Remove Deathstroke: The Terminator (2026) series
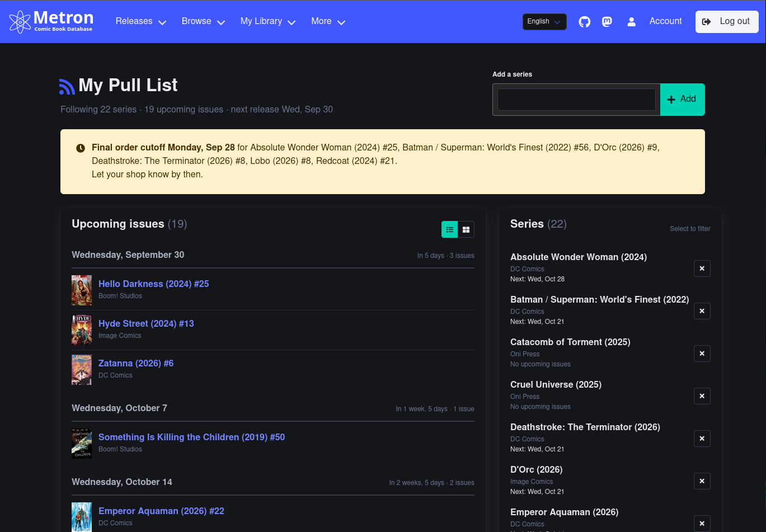The width and height of the screenshot is (766, 532). pyautogui.click(x=702, y=439)
